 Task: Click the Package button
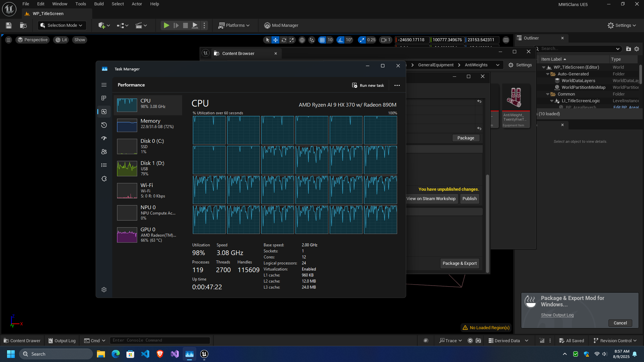[x=466, y=138]
